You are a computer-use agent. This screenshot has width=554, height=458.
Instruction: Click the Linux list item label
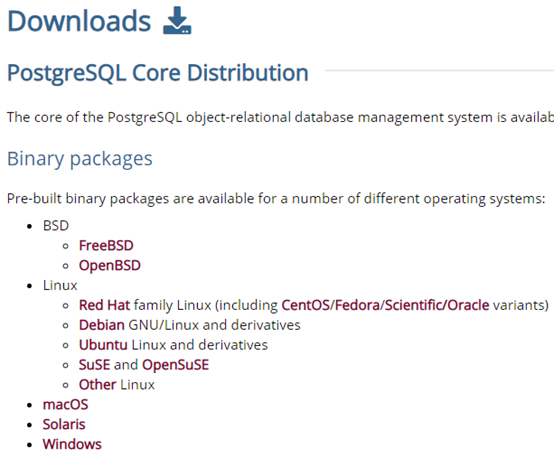[x=60, y=286]
